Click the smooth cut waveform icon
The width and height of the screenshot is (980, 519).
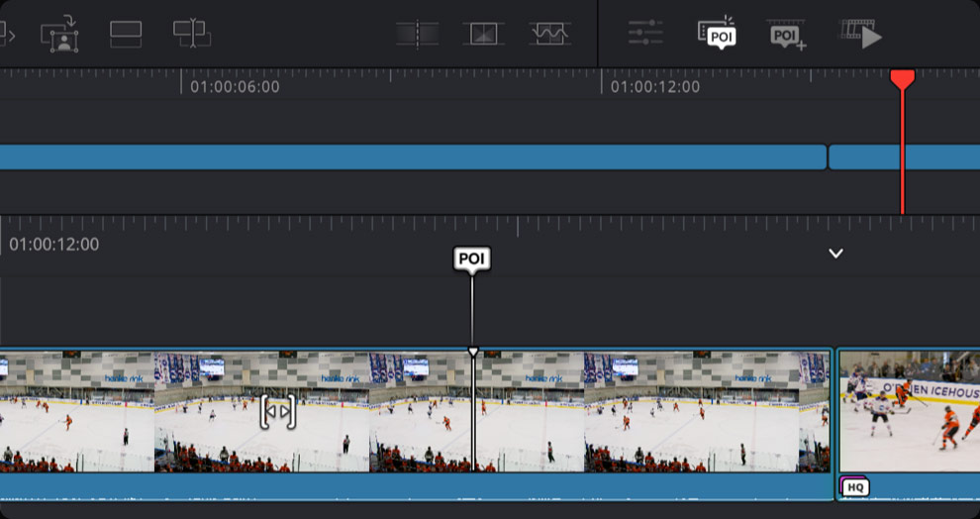tap(549, 34)
